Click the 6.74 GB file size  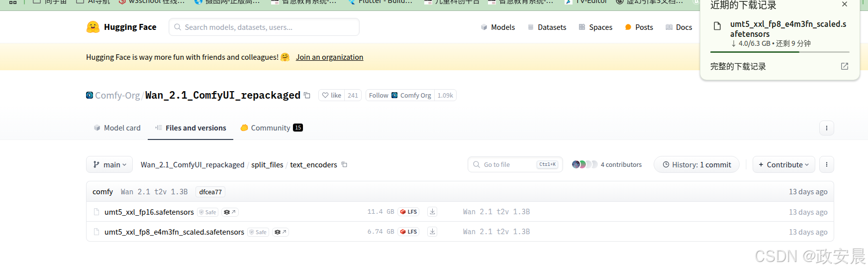click(381, 232)
